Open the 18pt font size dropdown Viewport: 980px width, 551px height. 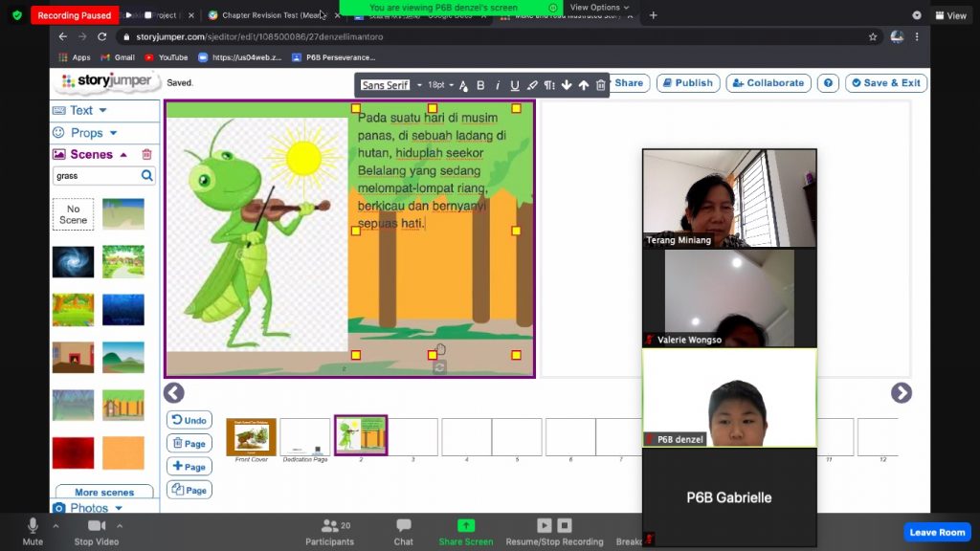click(x=440, y=85)
